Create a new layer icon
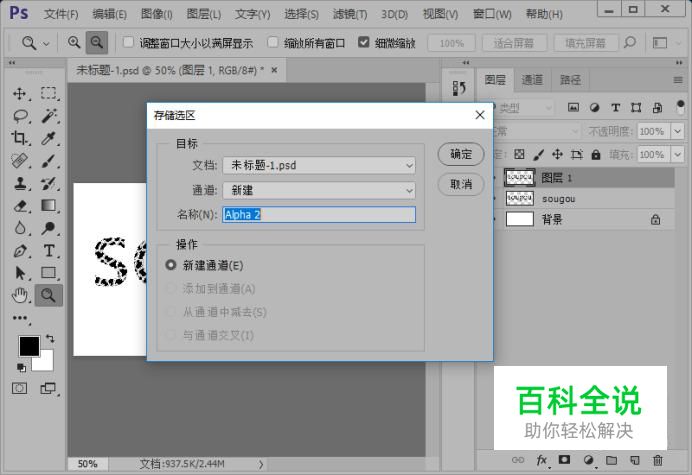Image resolution: width=692 pixels, height=475 pixels. pyautogui.click(x=635, y=460)
